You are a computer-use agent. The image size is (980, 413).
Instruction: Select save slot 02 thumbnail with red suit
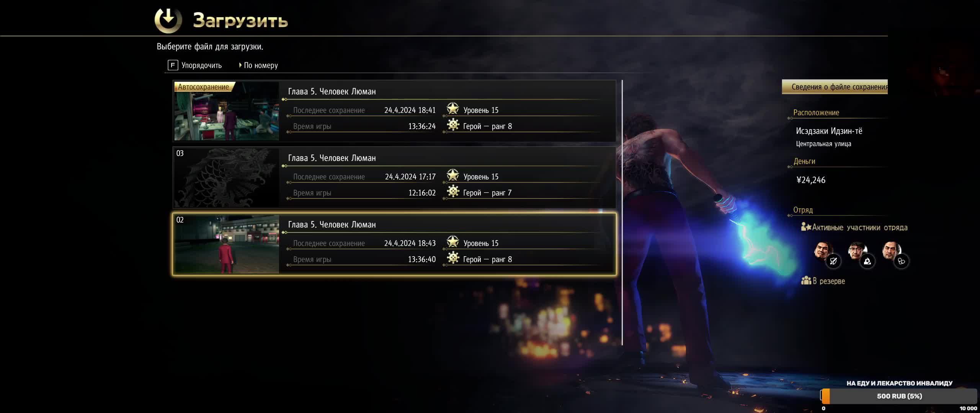point(227,244)
